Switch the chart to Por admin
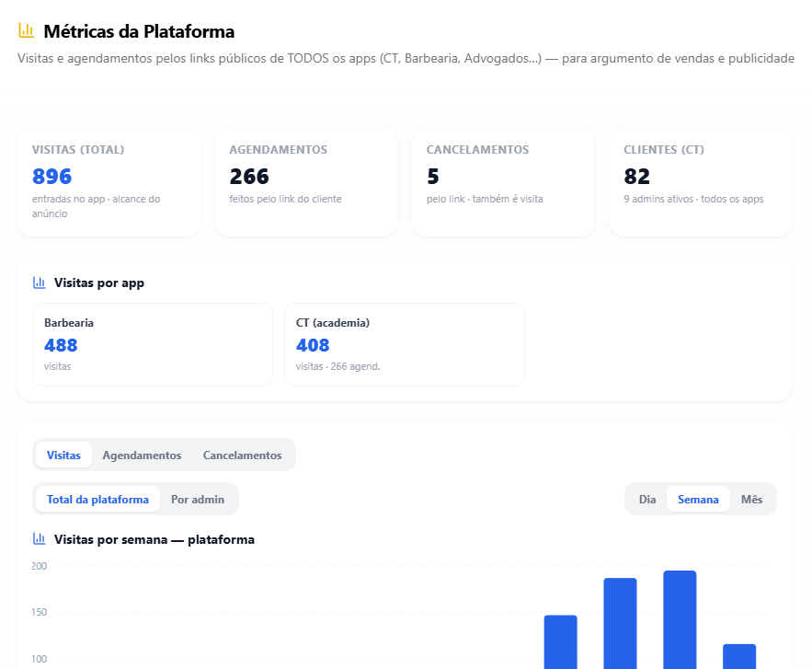 198,499
